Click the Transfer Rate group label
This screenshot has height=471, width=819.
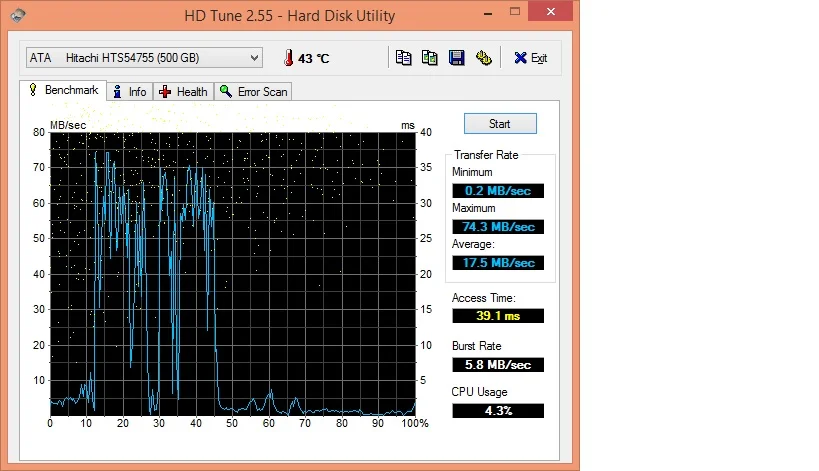coord(486,155)
